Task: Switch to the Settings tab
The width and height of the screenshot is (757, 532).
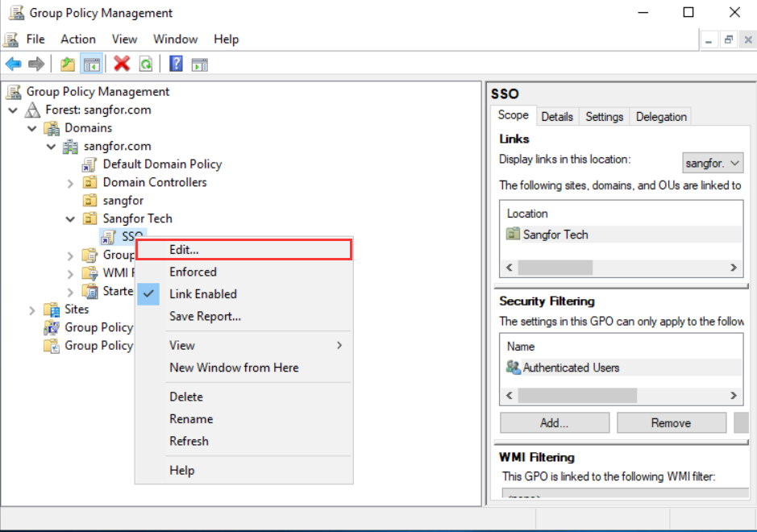Action: coord(604,117)
